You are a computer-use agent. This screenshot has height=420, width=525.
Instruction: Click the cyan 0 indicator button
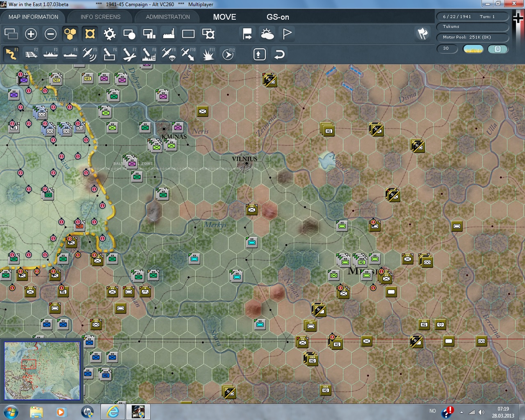point(498,49)
